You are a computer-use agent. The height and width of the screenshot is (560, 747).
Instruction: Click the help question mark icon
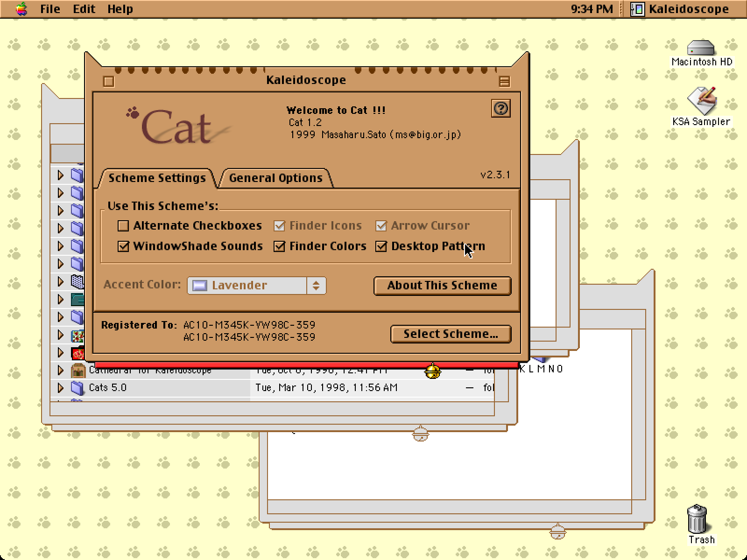tap(501, 109)
